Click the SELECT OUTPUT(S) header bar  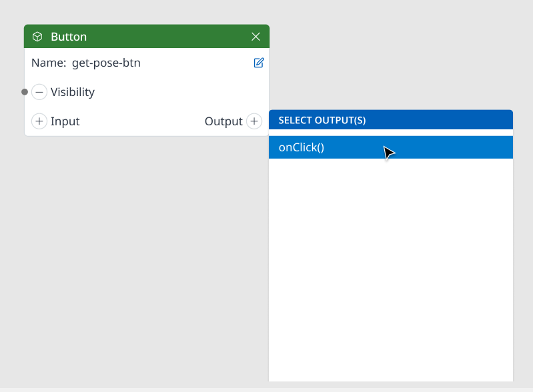[390, 120]
